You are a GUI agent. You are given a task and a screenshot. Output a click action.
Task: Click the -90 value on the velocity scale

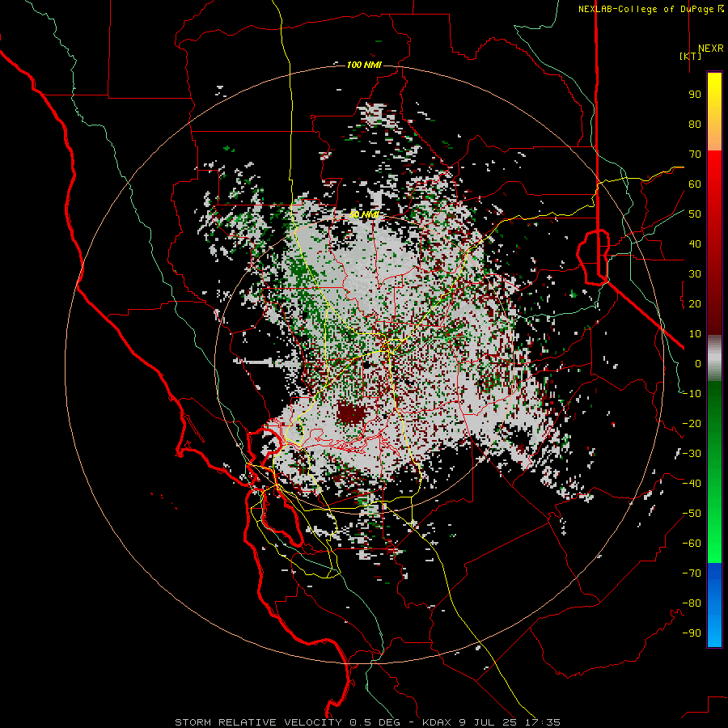(692, 633)
